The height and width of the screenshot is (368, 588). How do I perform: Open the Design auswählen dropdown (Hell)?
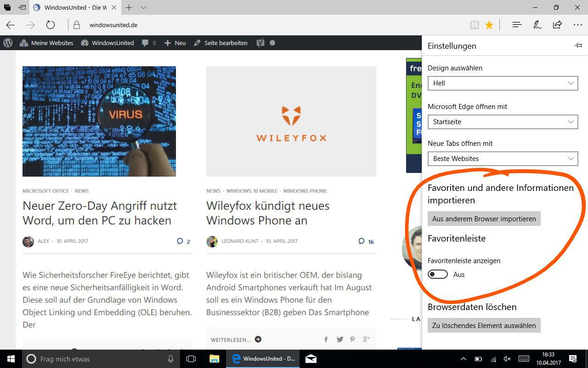click(503, 83)
